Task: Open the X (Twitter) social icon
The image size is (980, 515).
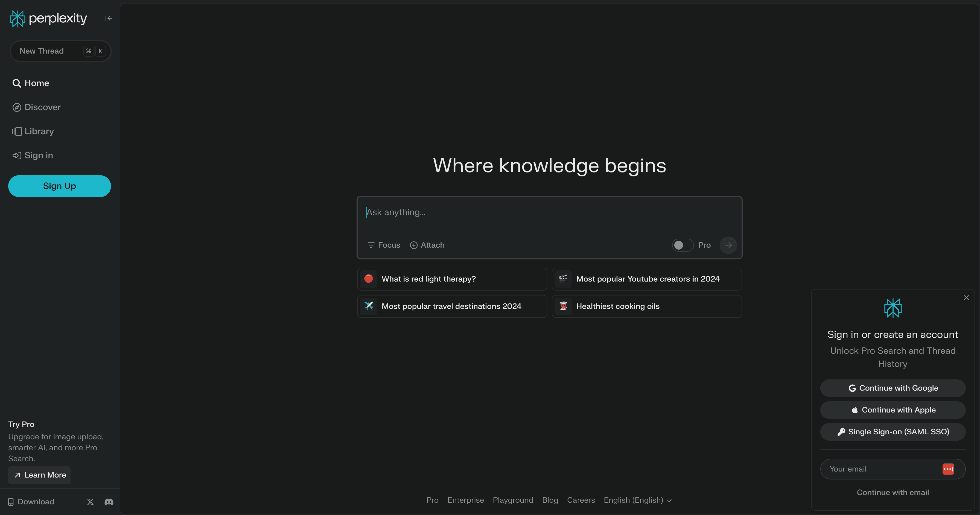Action: 90,502
